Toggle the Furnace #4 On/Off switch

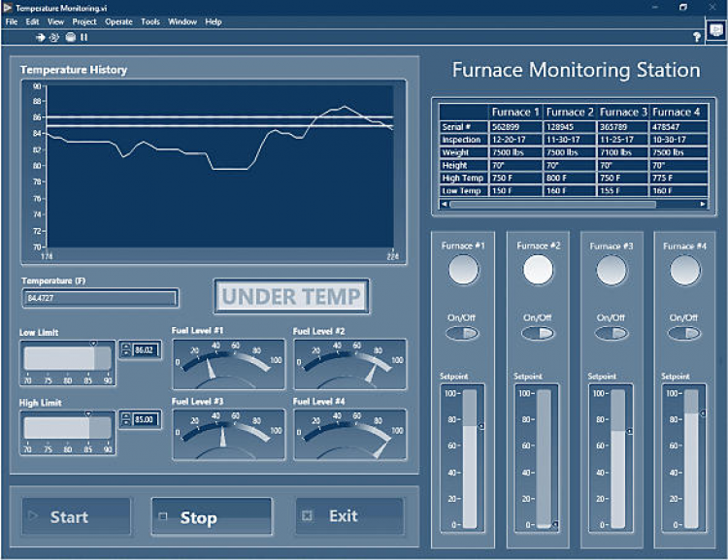(684, 333)
